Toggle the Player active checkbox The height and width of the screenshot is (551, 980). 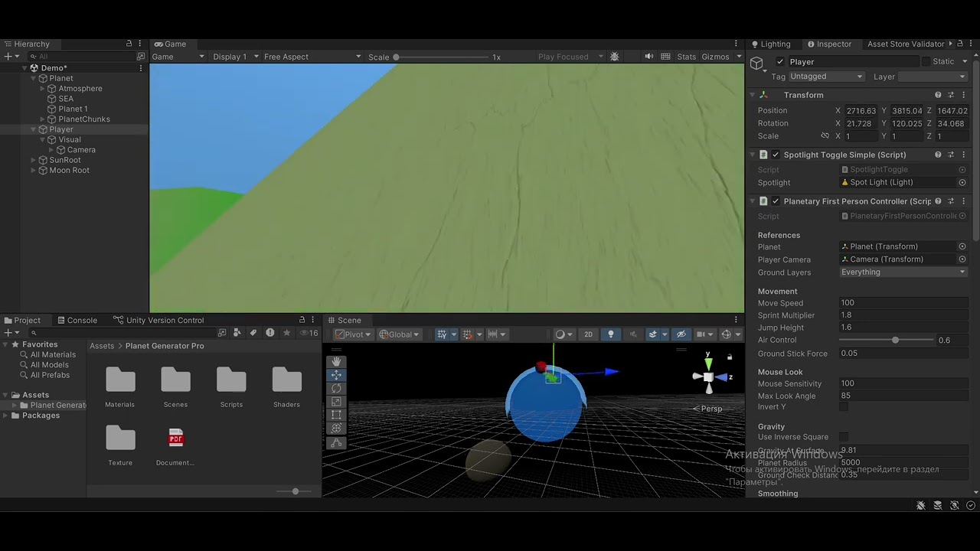coord(780,61)
